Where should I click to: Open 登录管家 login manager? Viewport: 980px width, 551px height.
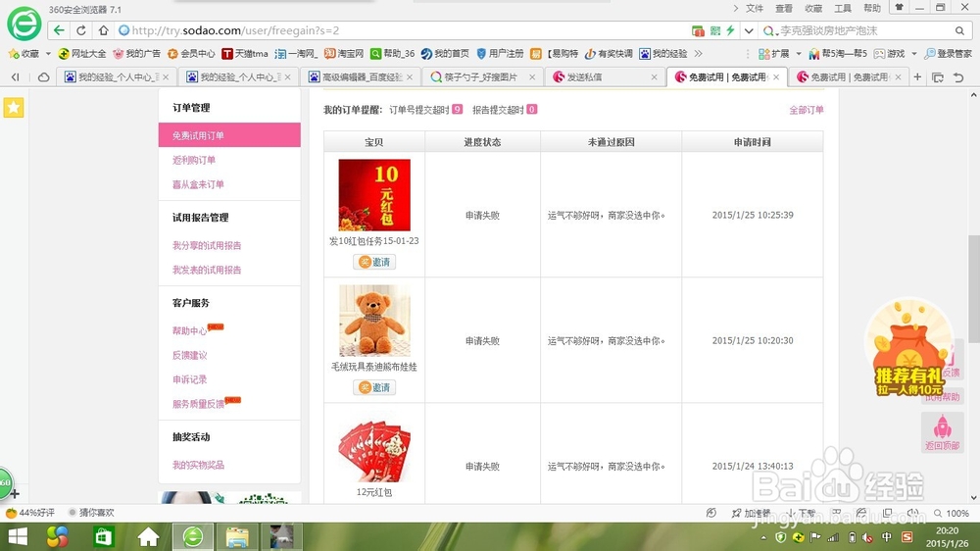click(x=948, y=54)
